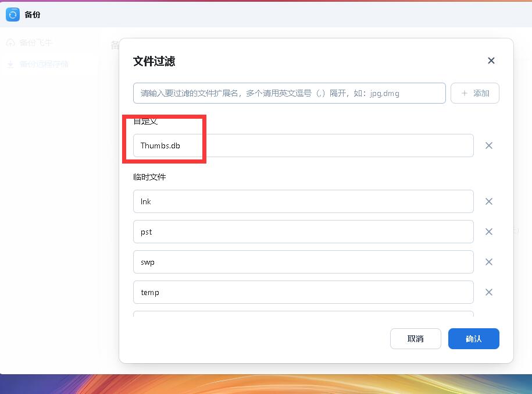
Task: Click the swp input box
Action: click(x=302, y=262)
